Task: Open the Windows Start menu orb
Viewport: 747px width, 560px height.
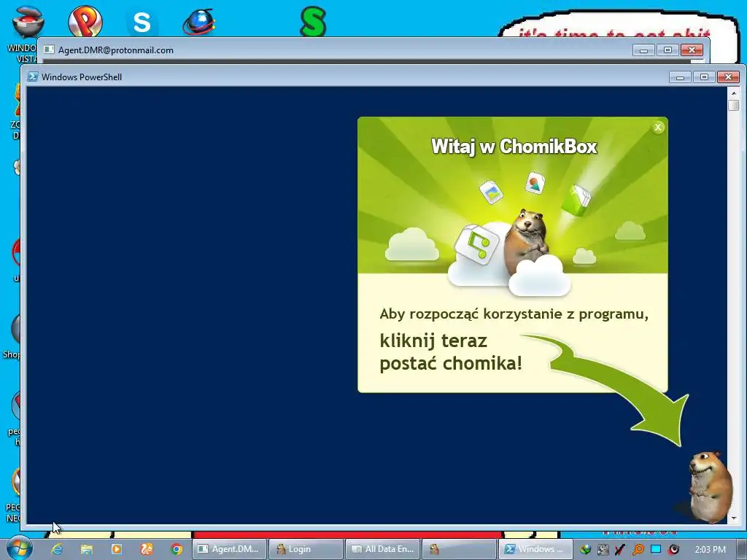Action: (x=19, y=548)
